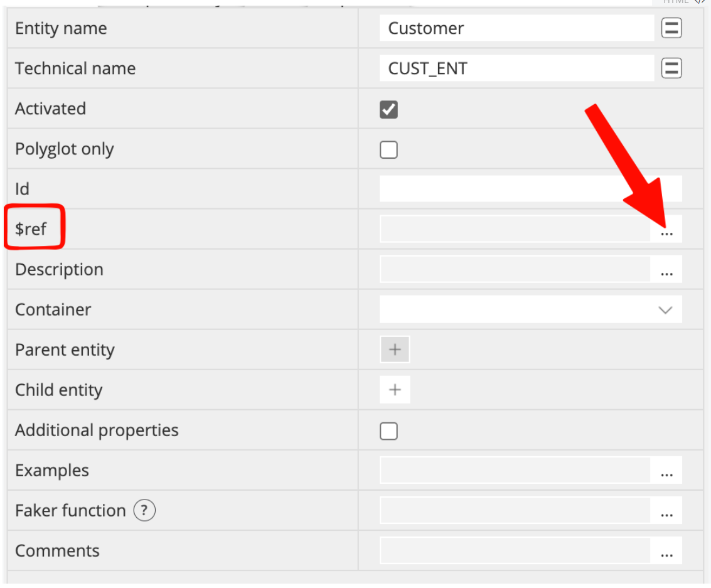The image size is (711, 588).
Task: Click the Description row label
Action: click(58, 269)
